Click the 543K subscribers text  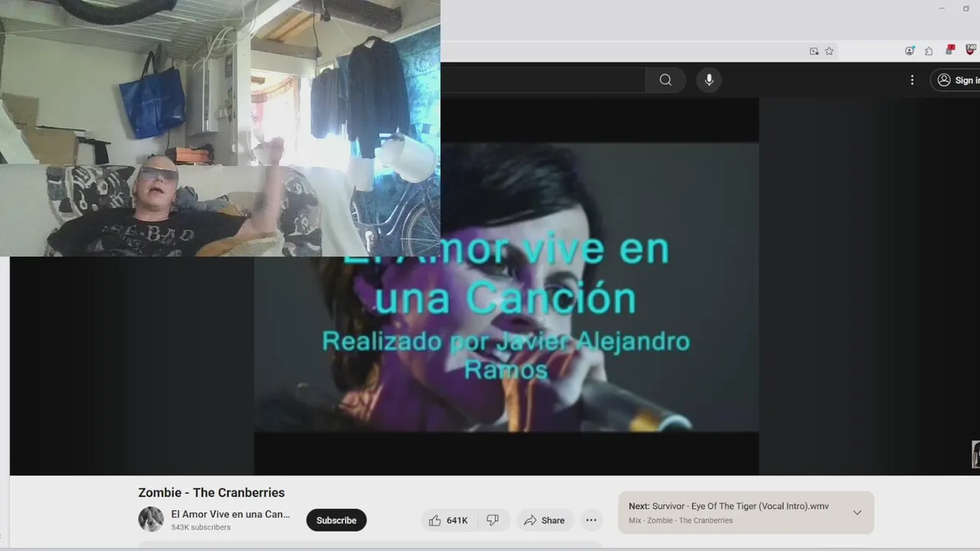point(201,527)
